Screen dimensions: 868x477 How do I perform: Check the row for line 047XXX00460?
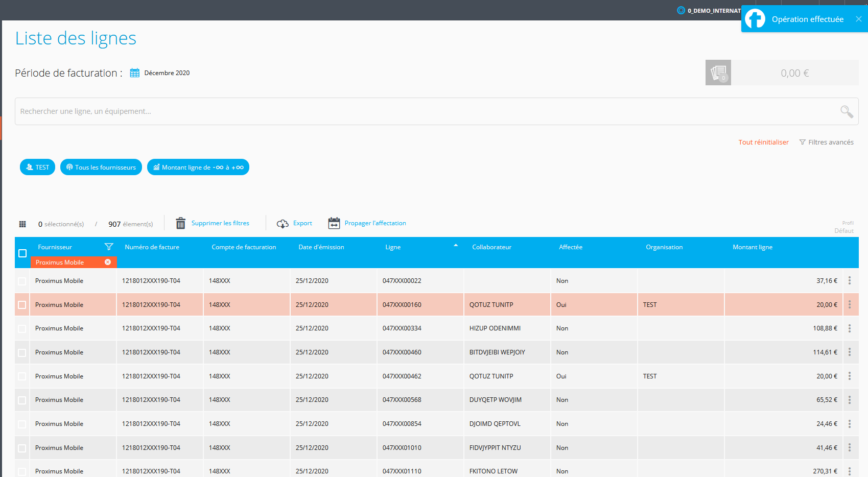tap(22, 352)
